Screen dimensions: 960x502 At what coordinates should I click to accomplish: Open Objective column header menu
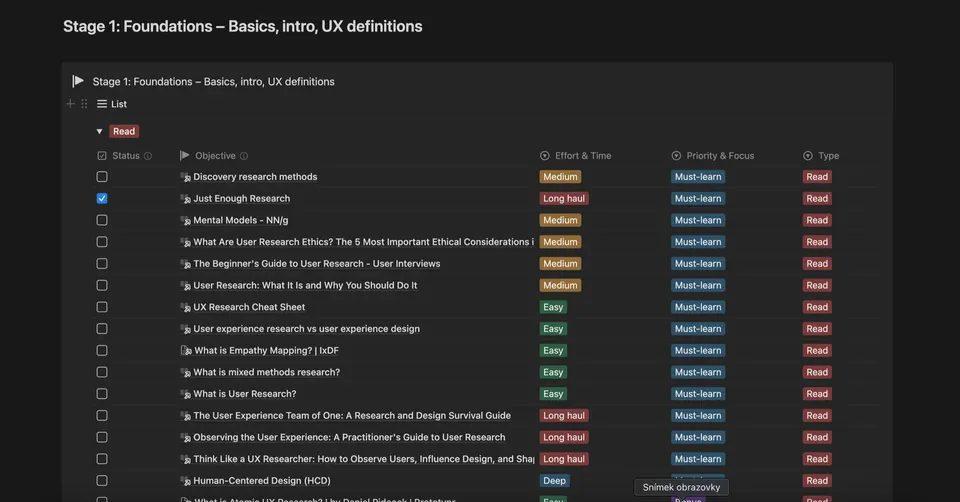[214, 156]
